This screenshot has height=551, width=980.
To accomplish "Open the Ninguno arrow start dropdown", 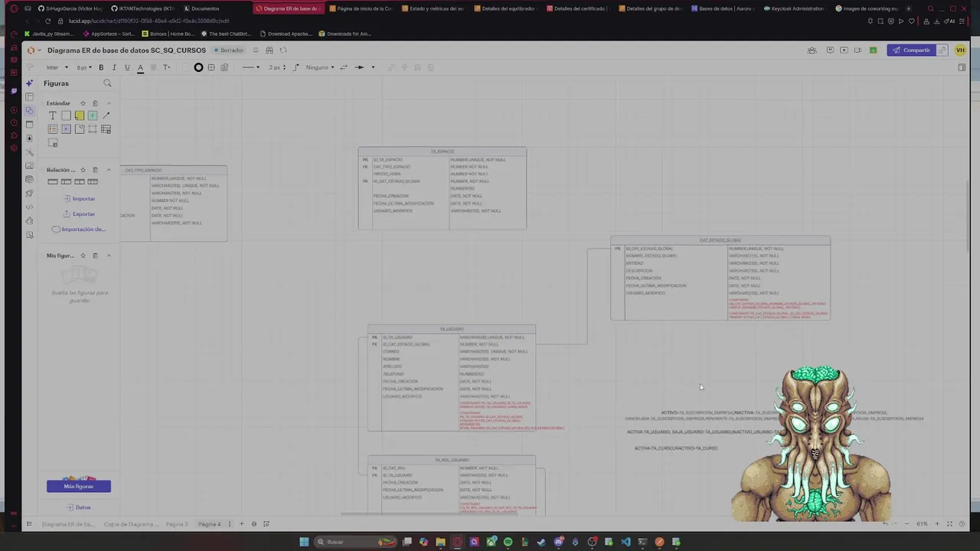I will [x=320, y=67].
